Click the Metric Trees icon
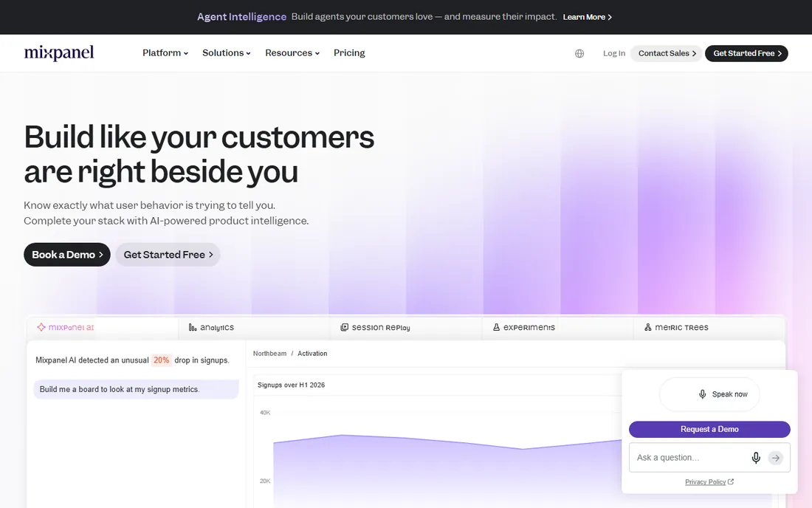The image size is (812, 508). (x=648, y=327)
